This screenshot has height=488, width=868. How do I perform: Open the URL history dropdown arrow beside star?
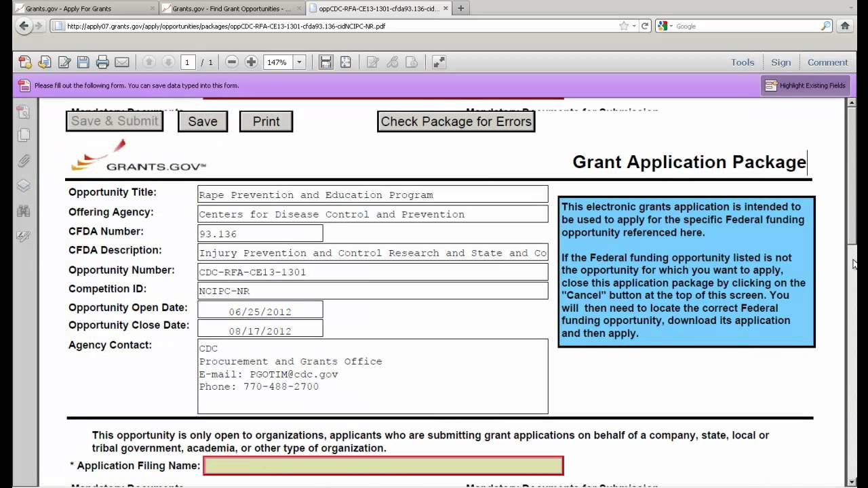coord(635,26)
